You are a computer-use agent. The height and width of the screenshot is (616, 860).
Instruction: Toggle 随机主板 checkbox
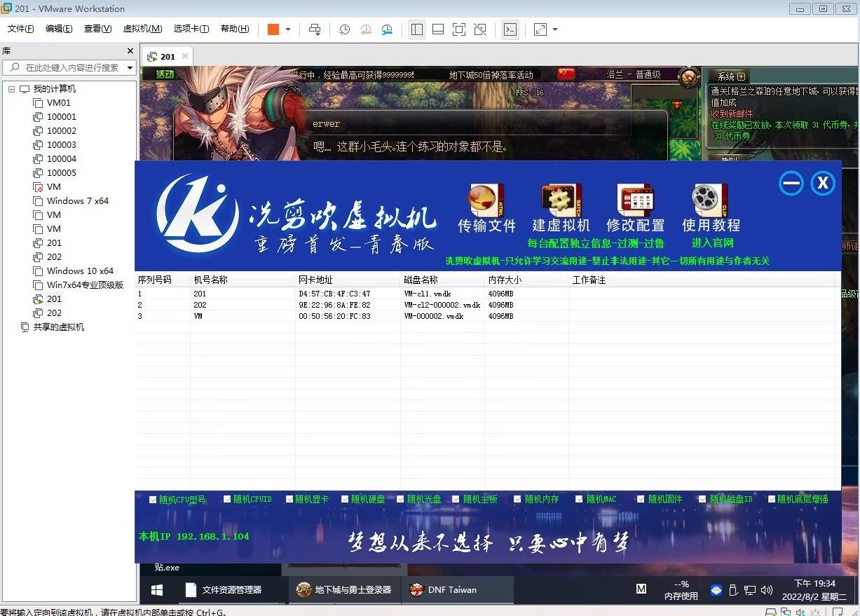click(456, 500)
